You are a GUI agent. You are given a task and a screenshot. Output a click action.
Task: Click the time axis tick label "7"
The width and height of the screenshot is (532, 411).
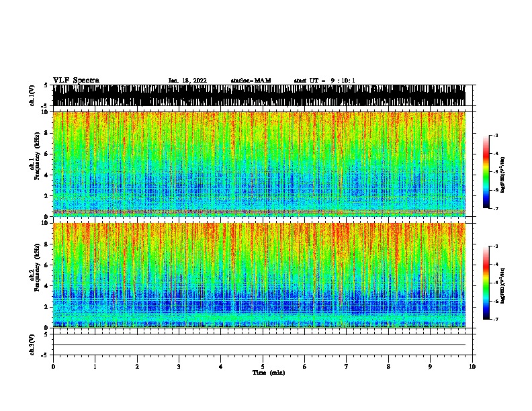click(347, 367)
